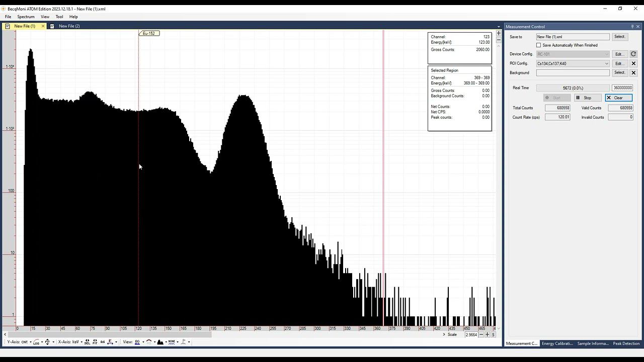
Task: Clear the ROI Config selection
Action: pos(633,64)
